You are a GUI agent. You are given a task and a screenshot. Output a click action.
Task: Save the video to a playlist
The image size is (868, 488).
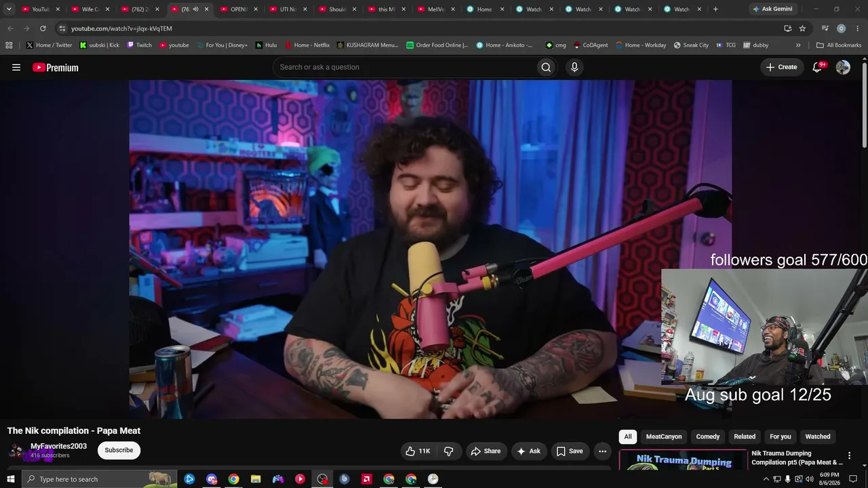570,451
